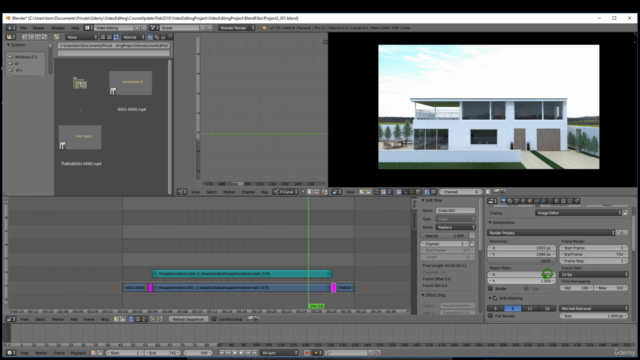The width and height of the screenshot is (640, 360).
Task: Open the Render Presets dropdown
Action: (551, 233)
